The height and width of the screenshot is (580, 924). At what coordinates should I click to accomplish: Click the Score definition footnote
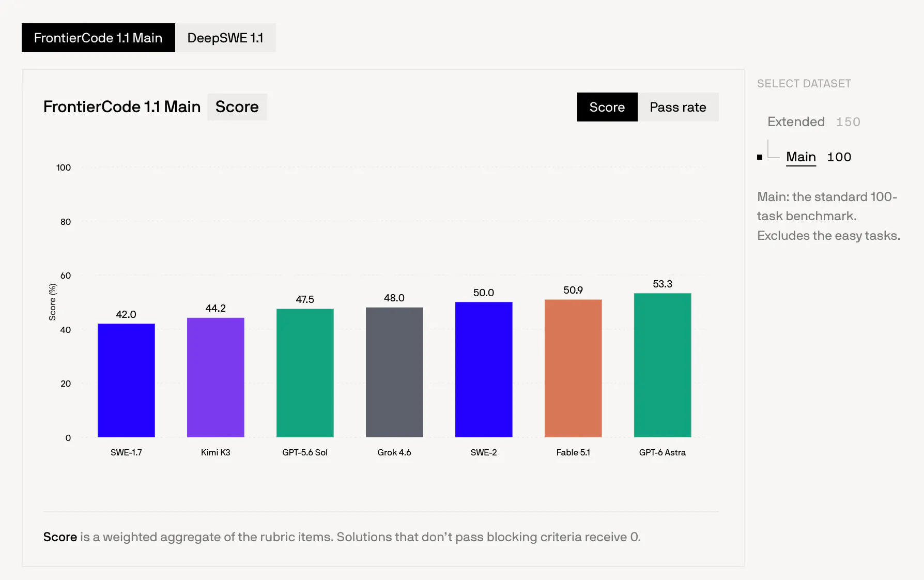(x=342, y=537)
